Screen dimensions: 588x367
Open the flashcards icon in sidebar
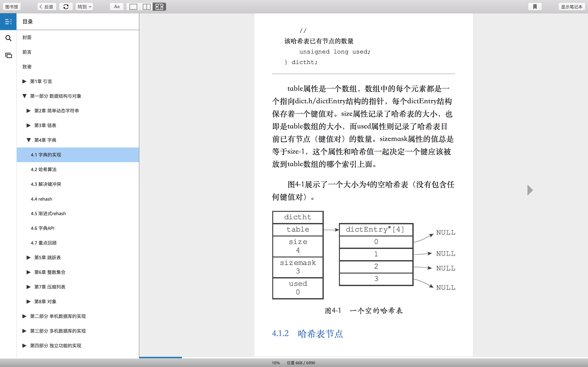(x=8, y=55)
